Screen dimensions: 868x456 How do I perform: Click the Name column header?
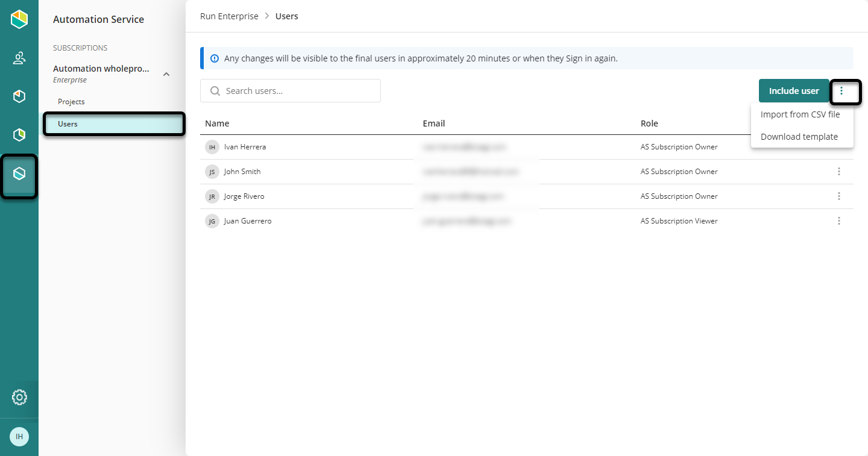pos(217,123)
